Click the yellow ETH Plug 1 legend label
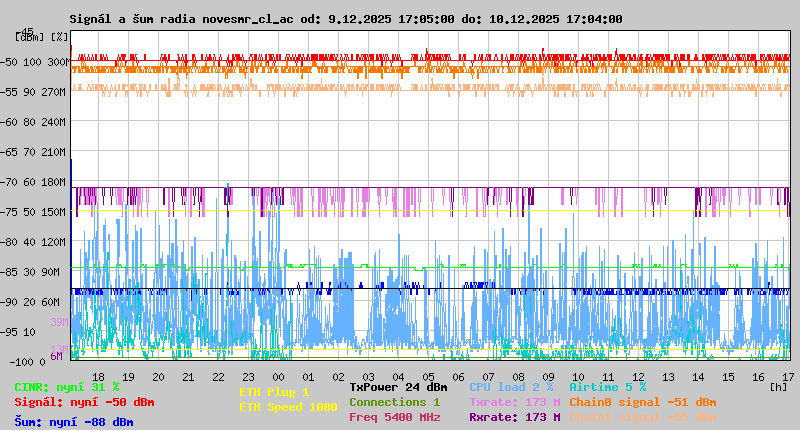 pyautogui.click(x=274, y=392)
